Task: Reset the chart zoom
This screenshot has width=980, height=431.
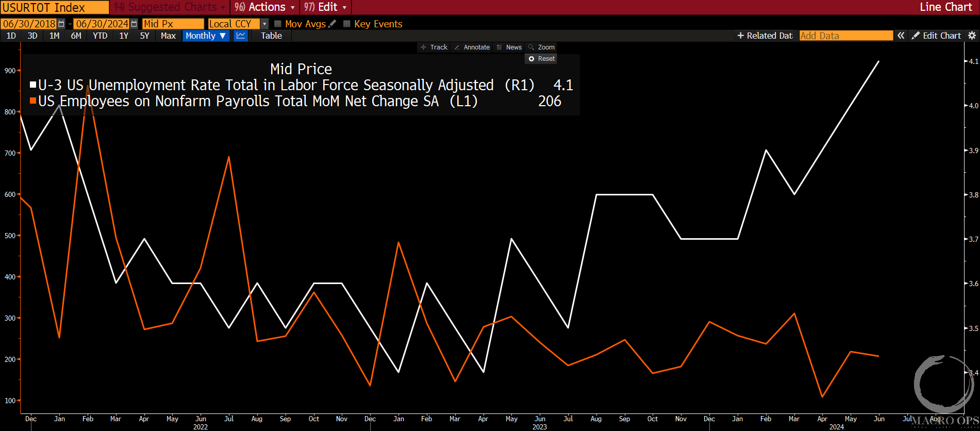Action: coord(541,59)
